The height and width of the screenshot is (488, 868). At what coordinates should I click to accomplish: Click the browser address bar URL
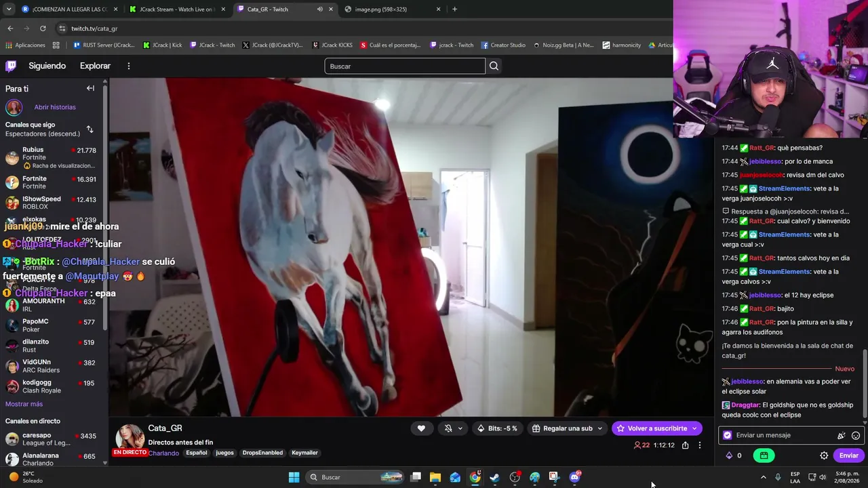pyautogui.click(x=94, y=28)
